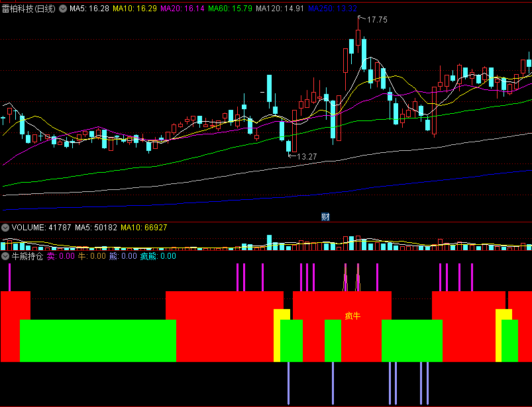The image size is (532, 407).
Task: Select the MA20: 16.14 label
Action: tap(183, 9)
